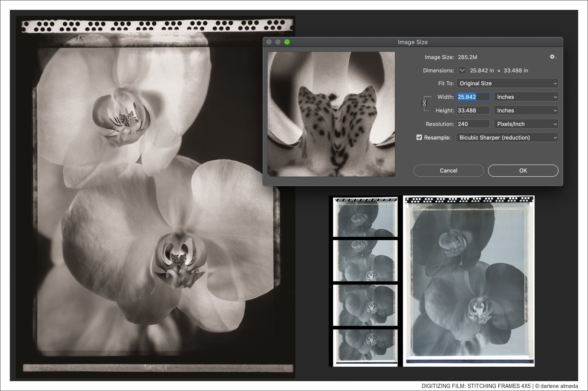
Task: Click into the Resolution field showing 240
Action: tap(473, 124)
